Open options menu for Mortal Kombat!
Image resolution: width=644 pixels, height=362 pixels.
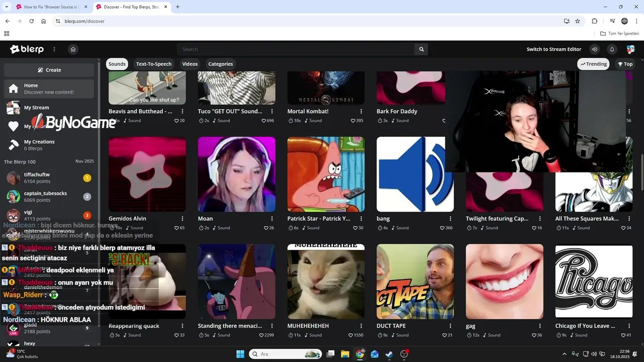point(361,111)
